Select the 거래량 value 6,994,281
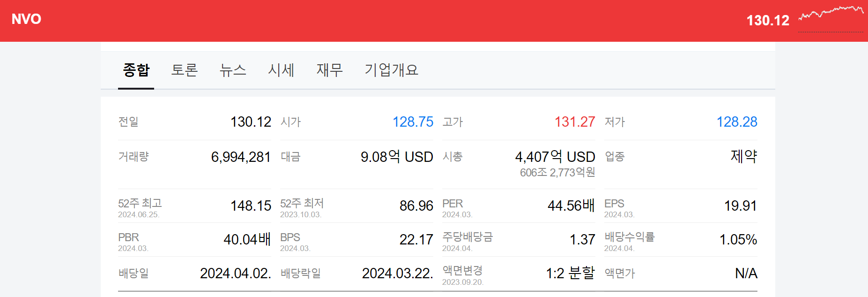The width and height of the screenshot is (868, 297). click(x=241, y=157)
